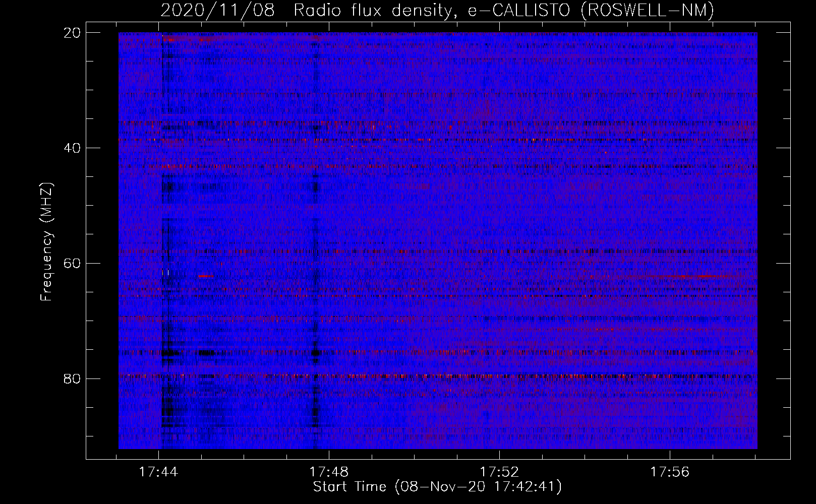Click the 60 frequency tick label

pyautogui.click(x=73, y=264)
